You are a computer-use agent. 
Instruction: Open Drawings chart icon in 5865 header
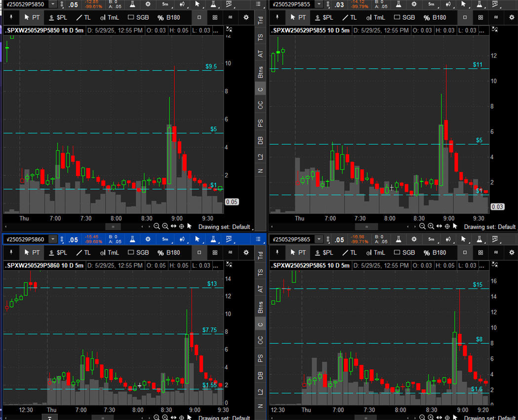click(x=495, y=239)
